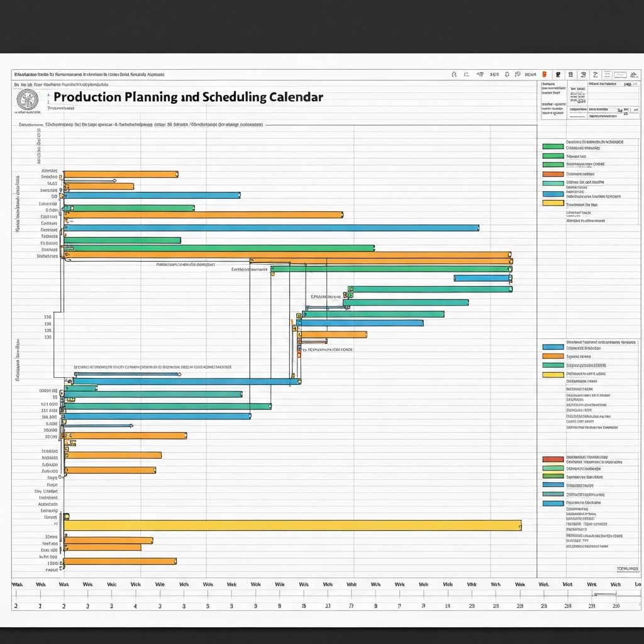Open the zoom control icon in the toolbar
Screen dimensions: 644x644
(x=619, y=75)
